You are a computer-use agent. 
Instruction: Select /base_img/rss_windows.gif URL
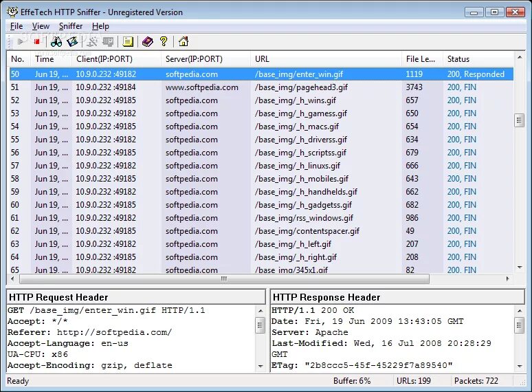pos(304,218)
